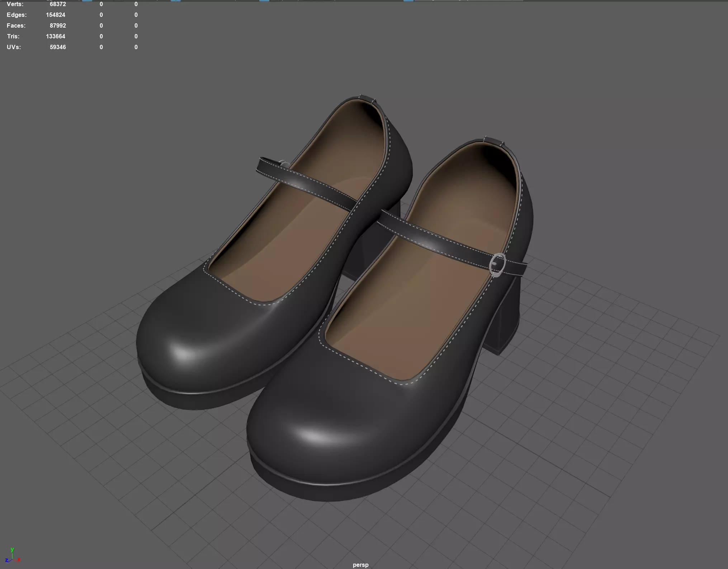This screenshot has height=569, width=728.
Task: Click the UVs: label in HUD
Action: coord(14,47)
